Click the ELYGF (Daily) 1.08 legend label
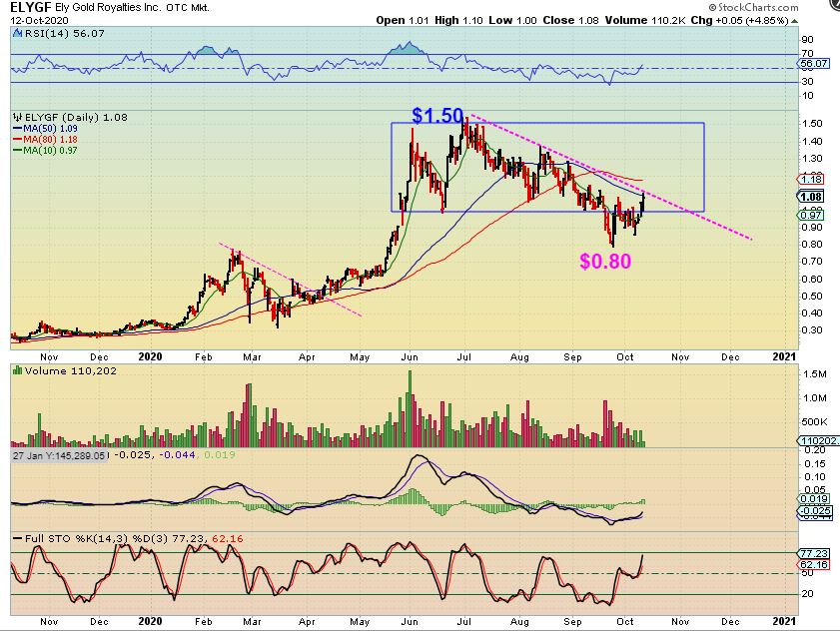 (x=77, y=117)
